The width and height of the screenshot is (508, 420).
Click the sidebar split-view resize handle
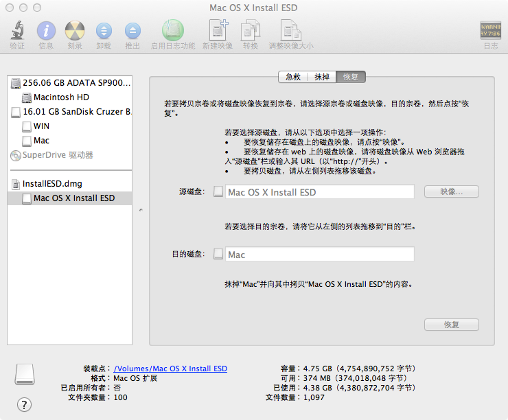tap(141, 210)
